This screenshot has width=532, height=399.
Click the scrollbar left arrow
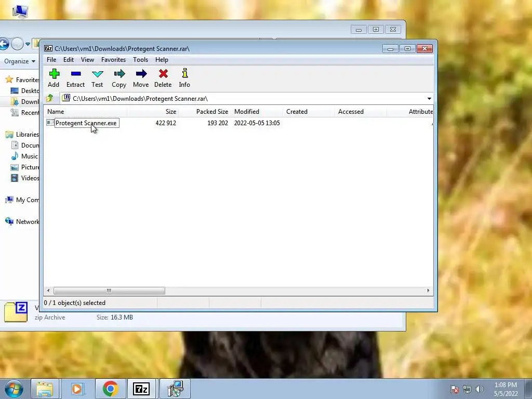point(48,291)
